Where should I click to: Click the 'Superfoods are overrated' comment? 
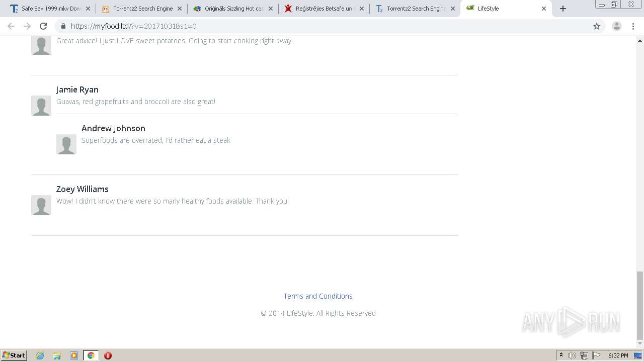pyautogui.click(x=156, y=140)
